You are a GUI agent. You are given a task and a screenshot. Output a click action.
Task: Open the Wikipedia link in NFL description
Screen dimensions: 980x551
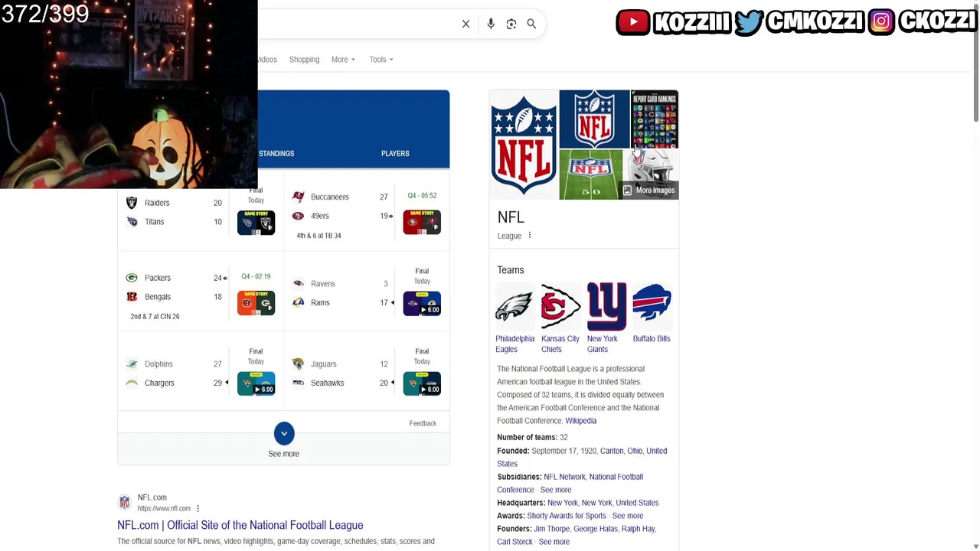pos(580,421)
